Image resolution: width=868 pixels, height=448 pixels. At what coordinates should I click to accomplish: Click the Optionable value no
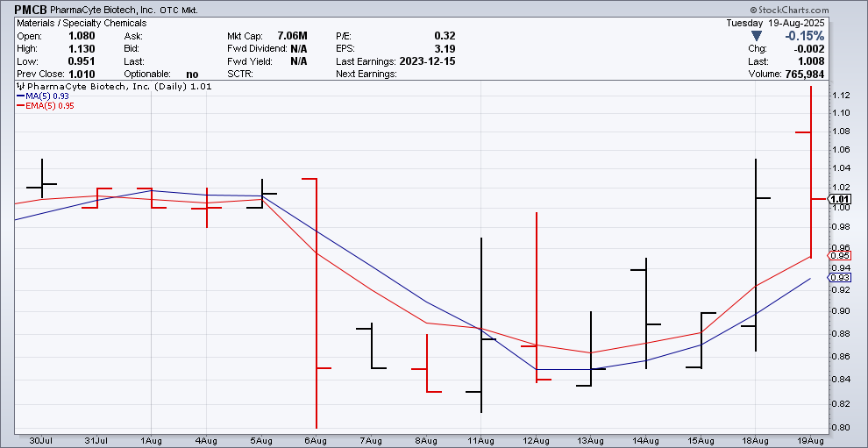tap(192, 75)
